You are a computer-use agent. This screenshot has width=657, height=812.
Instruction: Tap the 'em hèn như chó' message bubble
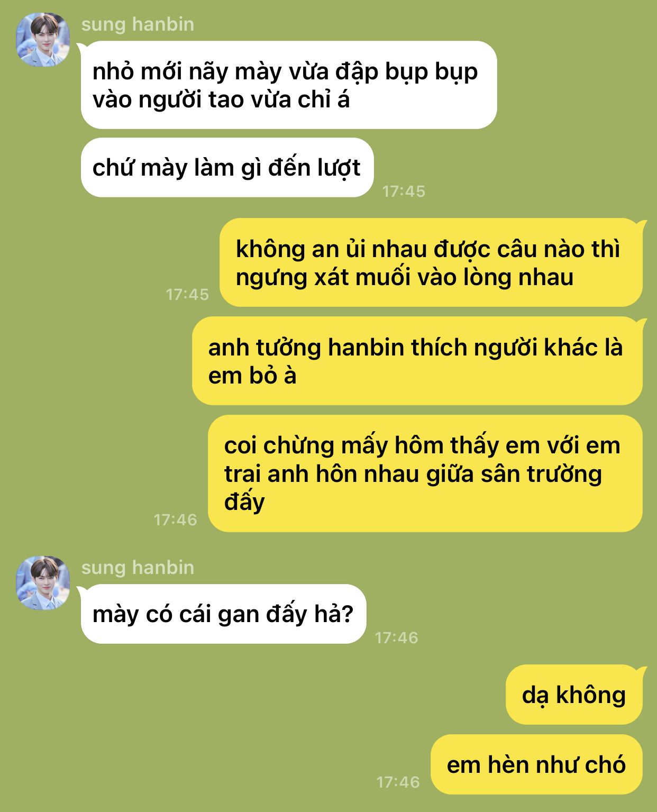pos(536,764)
